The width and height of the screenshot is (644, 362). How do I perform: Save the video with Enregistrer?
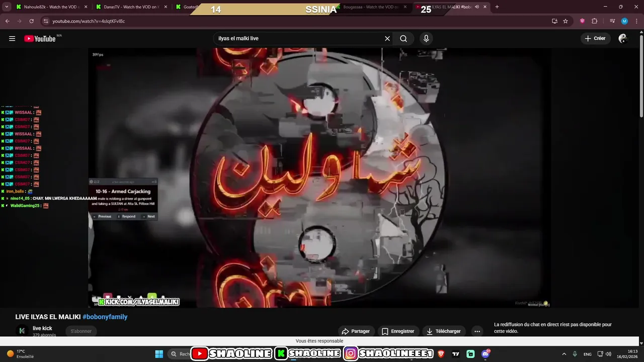coord(398,331)
